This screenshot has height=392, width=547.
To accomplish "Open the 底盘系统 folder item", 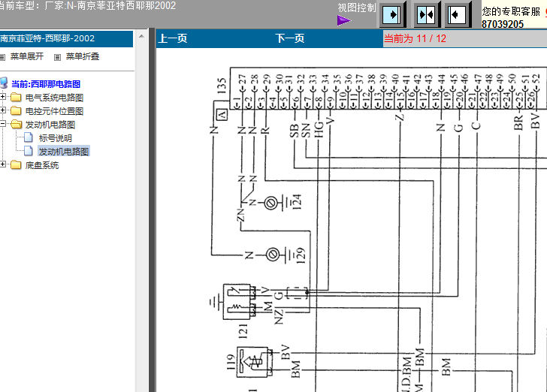I will coord(42,165).
